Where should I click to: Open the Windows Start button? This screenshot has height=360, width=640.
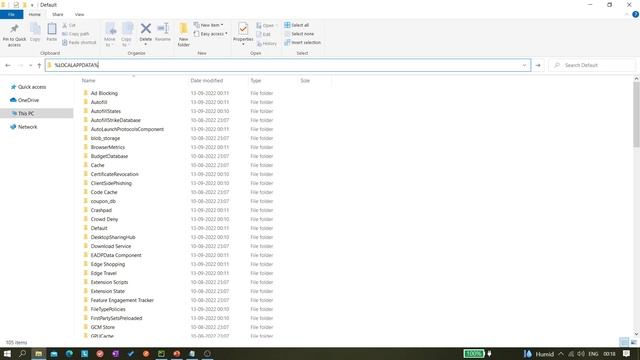pyautogui.click(x=7, y=353)
